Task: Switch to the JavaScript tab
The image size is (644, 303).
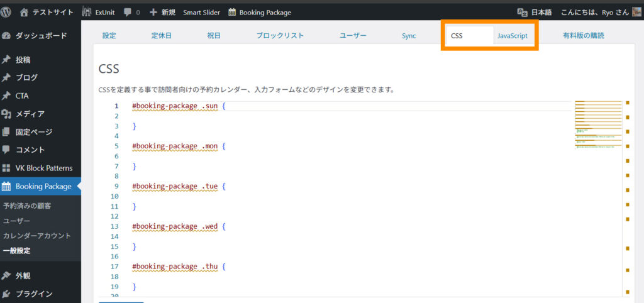Action: coord(513,36)
